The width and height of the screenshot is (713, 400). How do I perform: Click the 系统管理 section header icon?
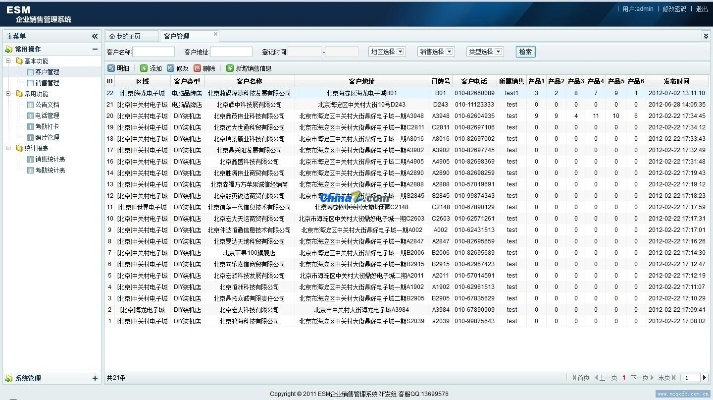tap(9, 378)
